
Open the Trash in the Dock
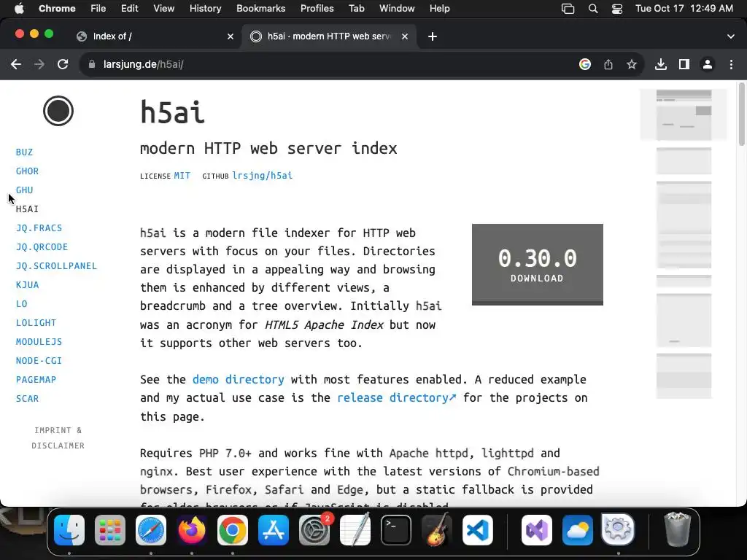[677, 529]
